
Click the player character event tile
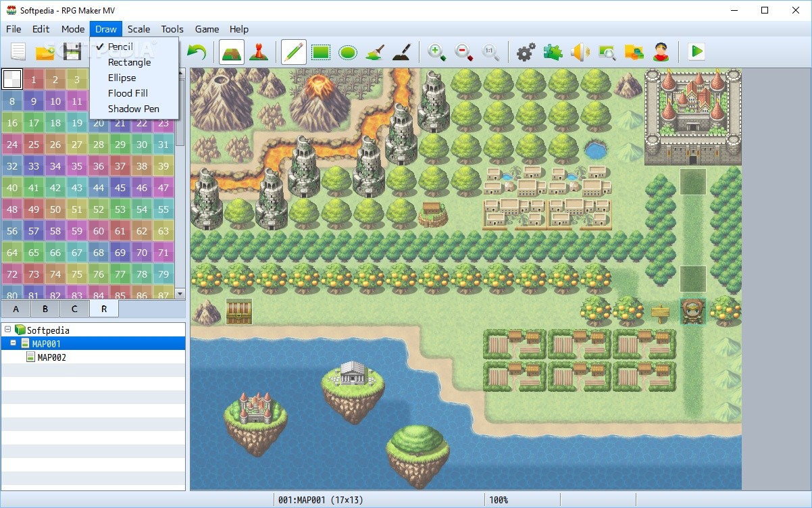coord(693,311)
